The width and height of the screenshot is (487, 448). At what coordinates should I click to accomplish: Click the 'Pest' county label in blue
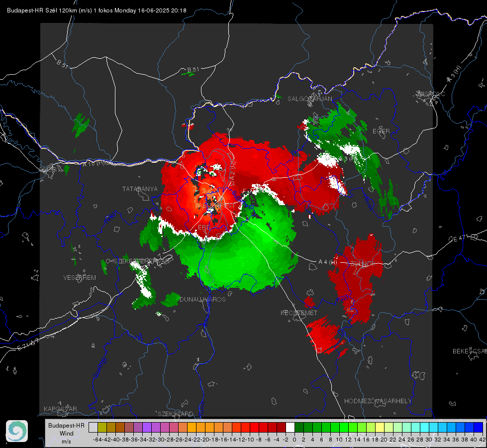pyautogui.click(x=343, y=299)
